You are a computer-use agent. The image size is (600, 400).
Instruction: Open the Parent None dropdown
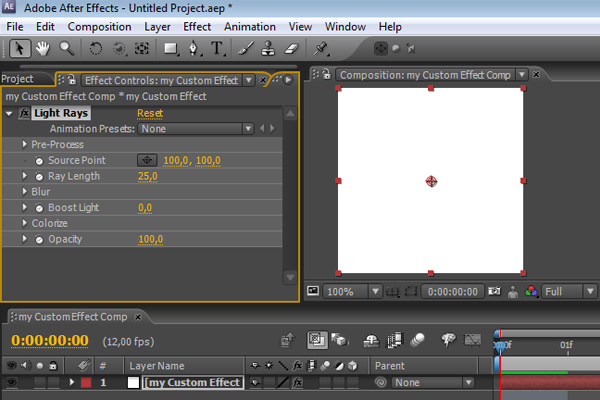pyautogui.click(x=433, y=382)
